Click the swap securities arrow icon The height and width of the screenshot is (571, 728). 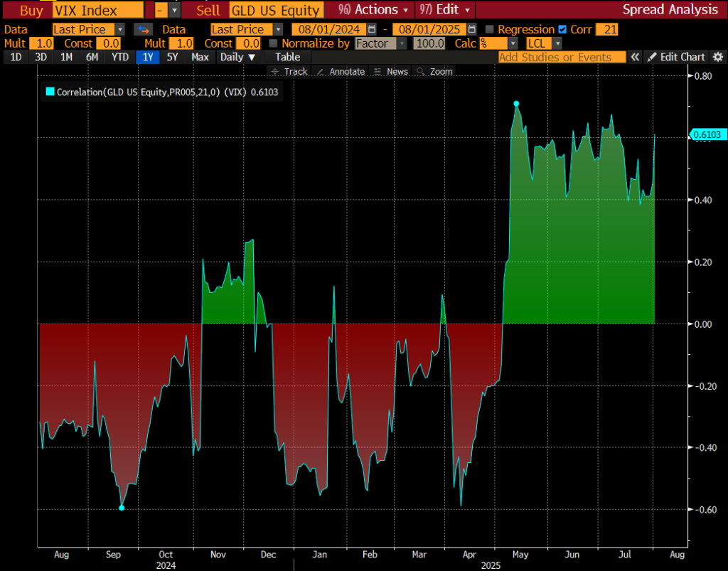point(143,29)
